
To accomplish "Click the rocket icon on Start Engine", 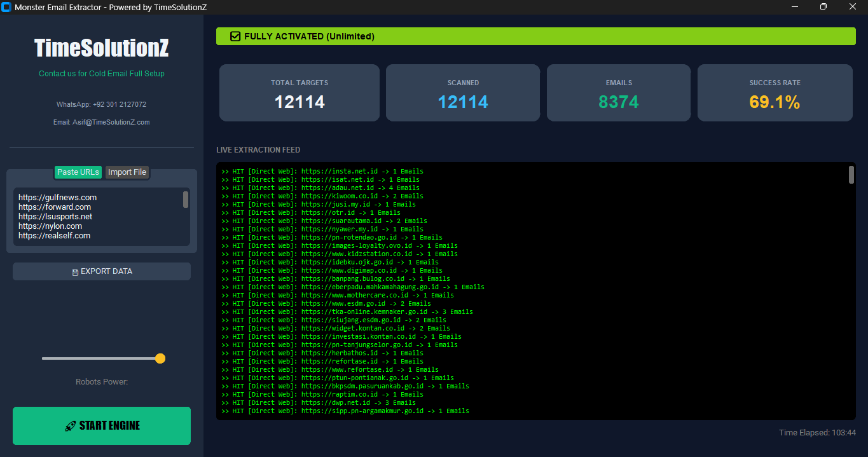I will (71, 426).
